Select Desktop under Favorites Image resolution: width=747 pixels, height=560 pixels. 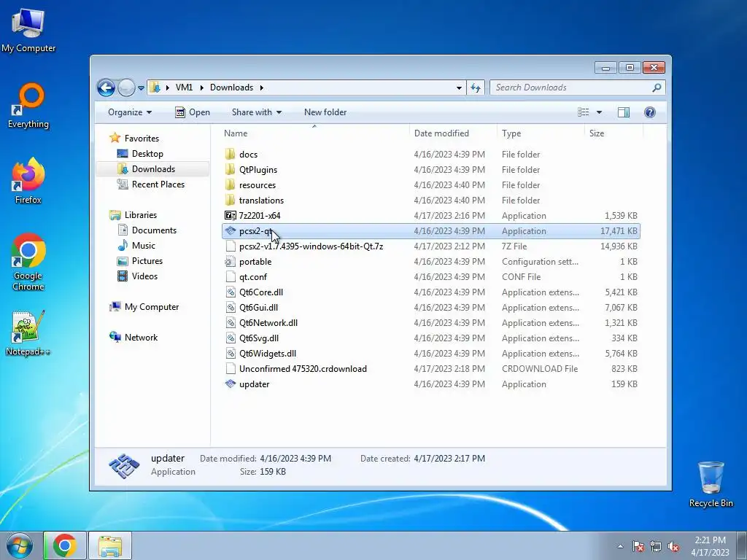tap(147, 154)
